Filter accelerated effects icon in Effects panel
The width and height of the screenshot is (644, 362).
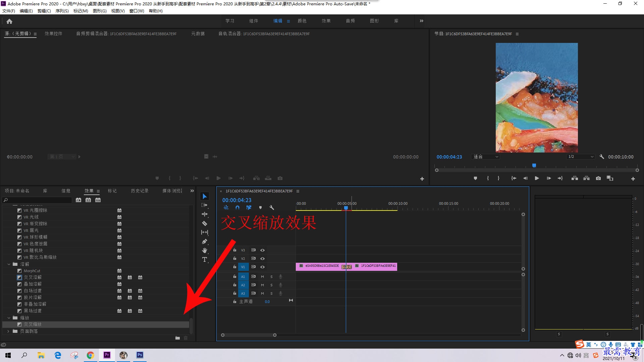[78, 200]
